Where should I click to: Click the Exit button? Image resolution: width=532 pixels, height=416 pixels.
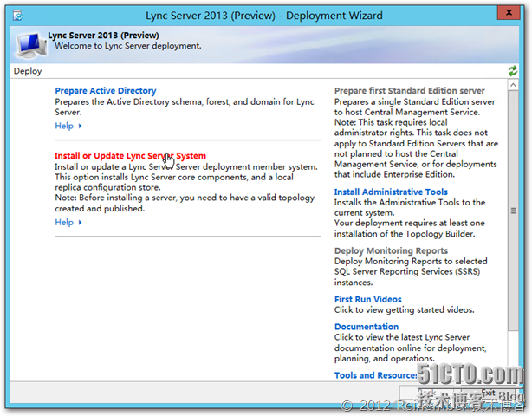click(x=488, y=393)
